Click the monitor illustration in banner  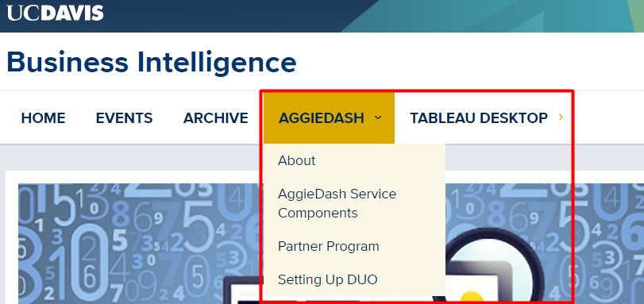(x=246, y=291)
